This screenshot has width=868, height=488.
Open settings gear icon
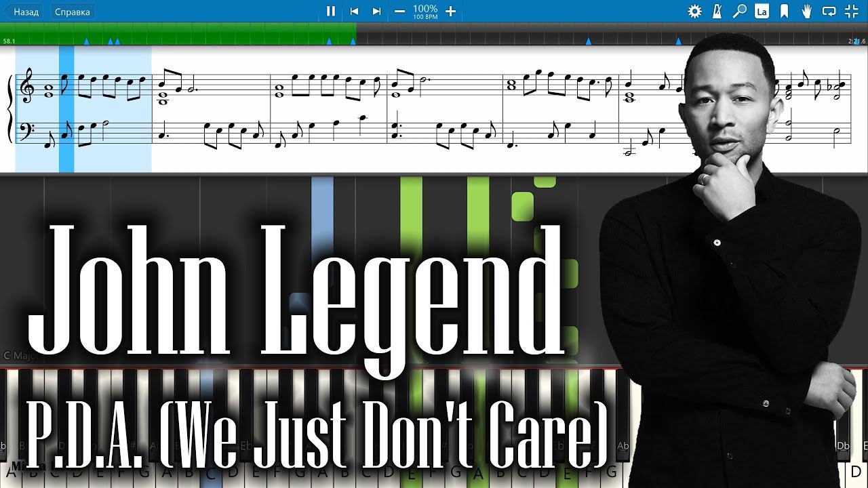(694, 11)
